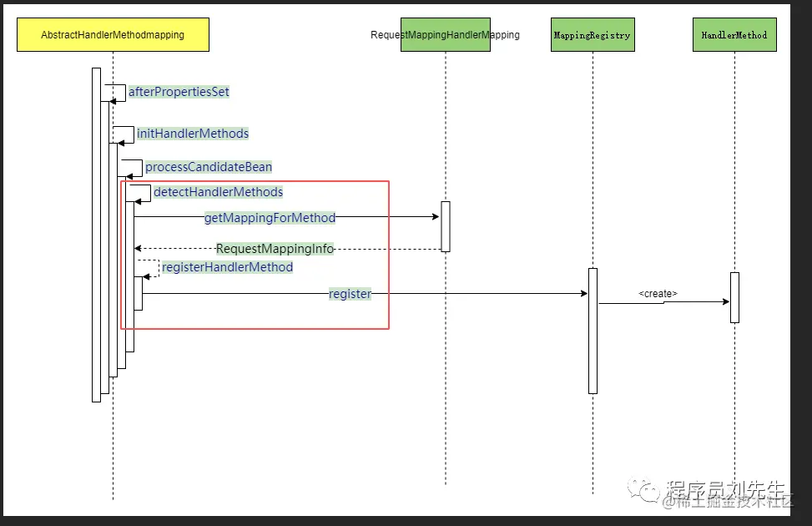Select the activation bar on HandlerMethod lifeline
Image resolution: width=812 pixels, height=526 pixels.
734,297
